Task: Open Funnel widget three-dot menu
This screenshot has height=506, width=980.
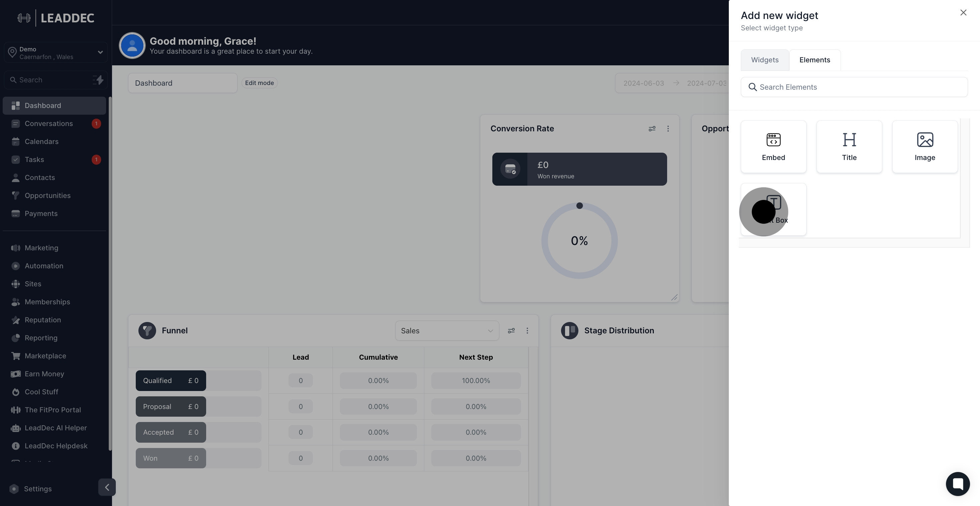Action: click(x=527, y=331)
